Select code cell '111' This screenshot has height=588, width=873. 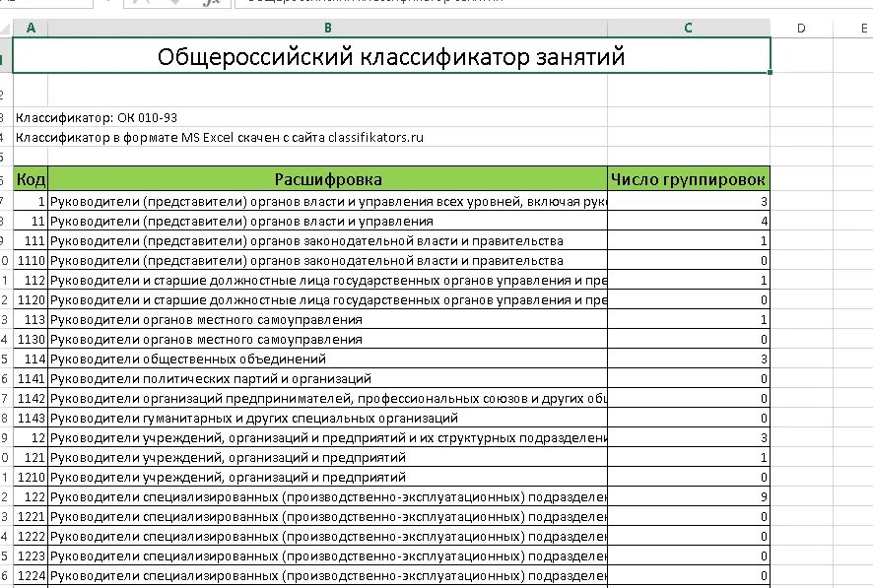click(31, 240)
